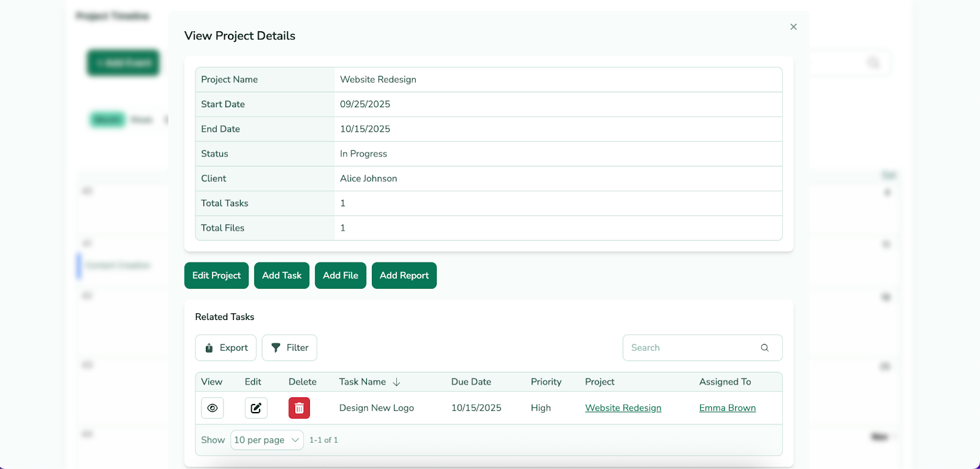
Task: Click the Assigned To column header
Action: pyautogui.click(x=725, y=382)
